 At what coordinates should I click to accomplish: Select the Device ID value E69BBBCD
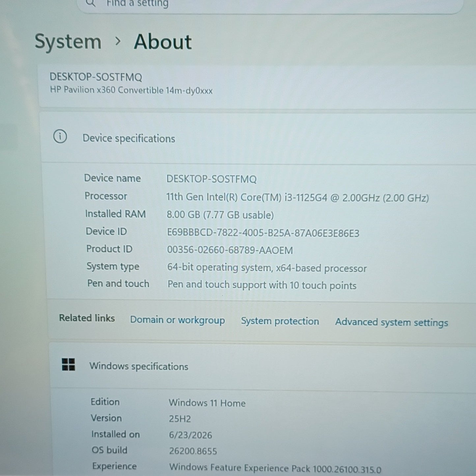pyautogui.click(x=263, y=233)
